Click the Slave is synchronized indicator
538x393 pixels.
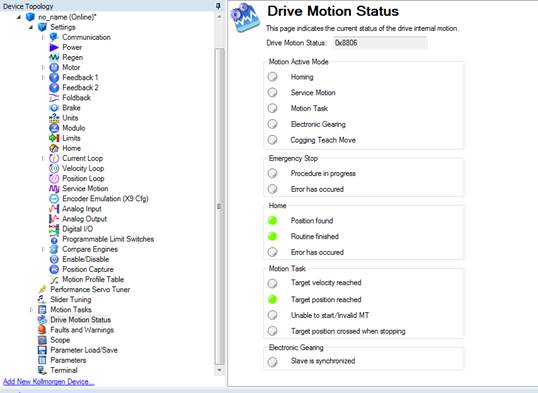[272, 361]
